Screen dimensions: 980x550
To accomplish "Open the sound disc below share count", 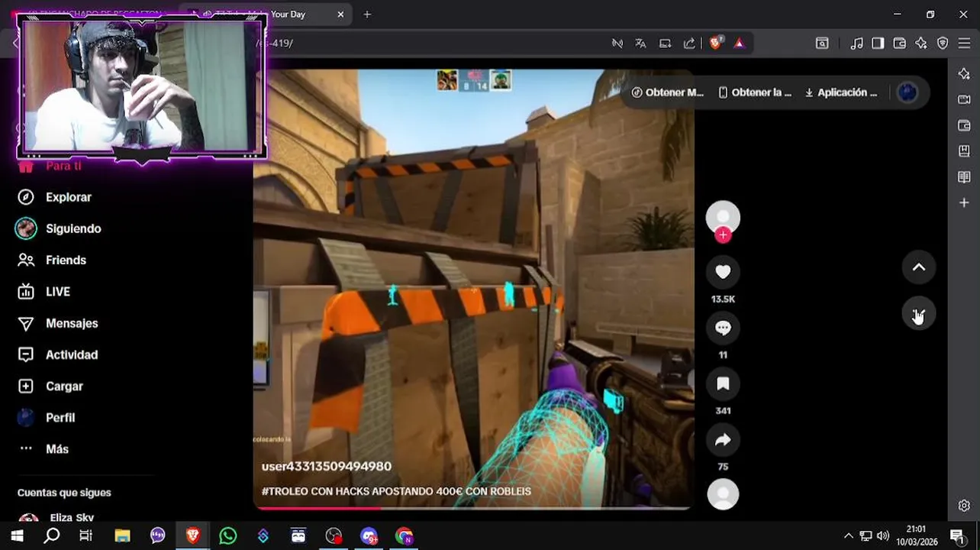I will [x=723, y=494].
